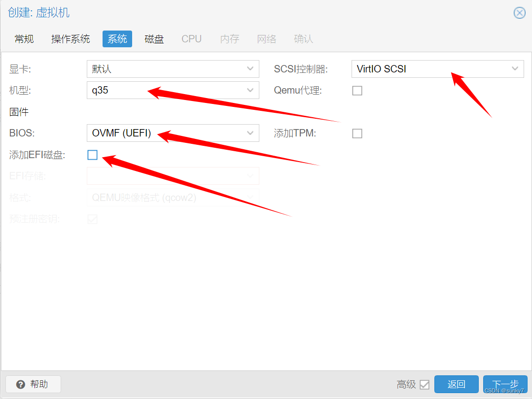Expand the 显卡 dropdown arrow
Screen dimensions: 532x399
250,69
